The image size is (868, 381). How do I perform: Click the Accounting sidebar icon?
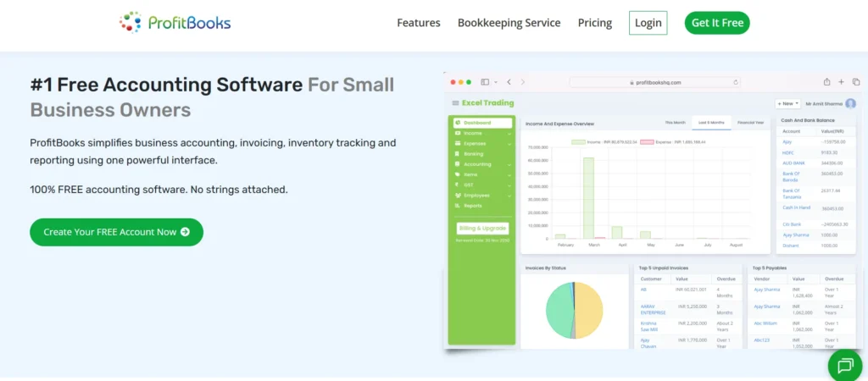[457, 164]
